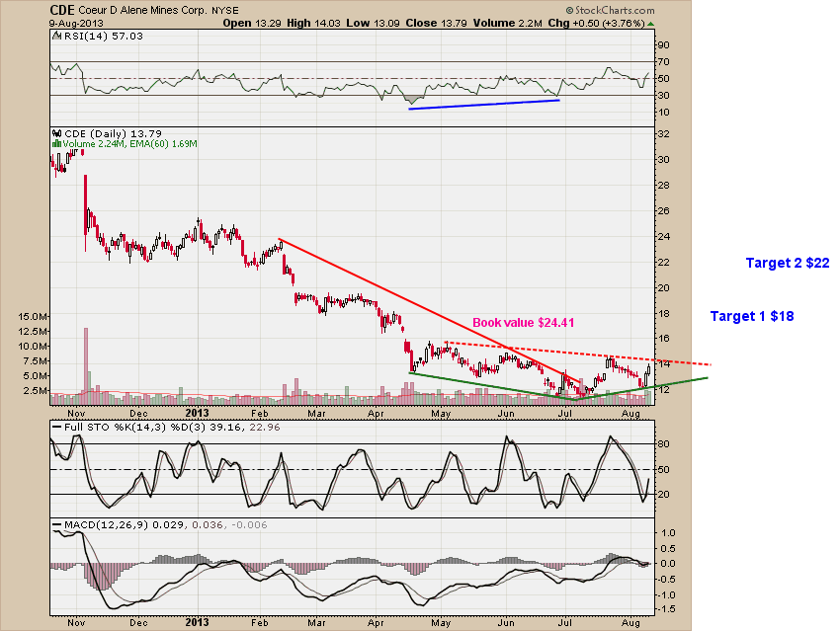This screenshot has height=631, width=840.
Task: Click the Book value $24.41 annotation
Action: (x=524, y=322)
